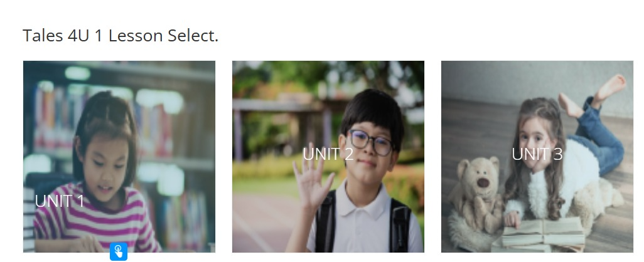Open the UNIT 3 lesson thumbnail

tap(537, 157)
